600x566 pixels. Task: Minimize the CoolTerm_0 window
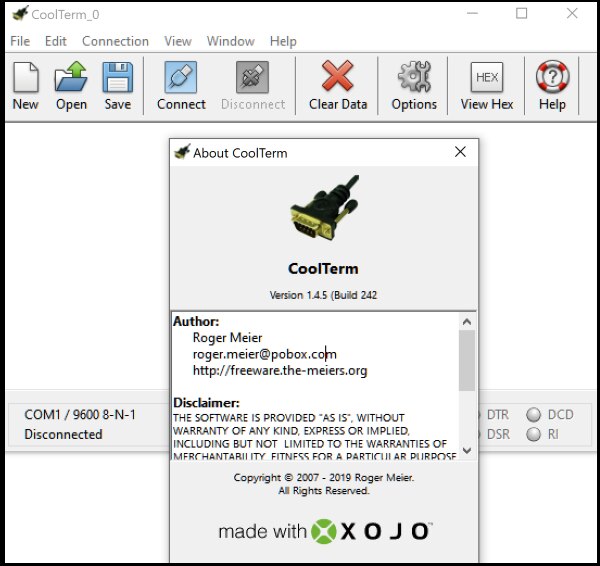point(472,13)
